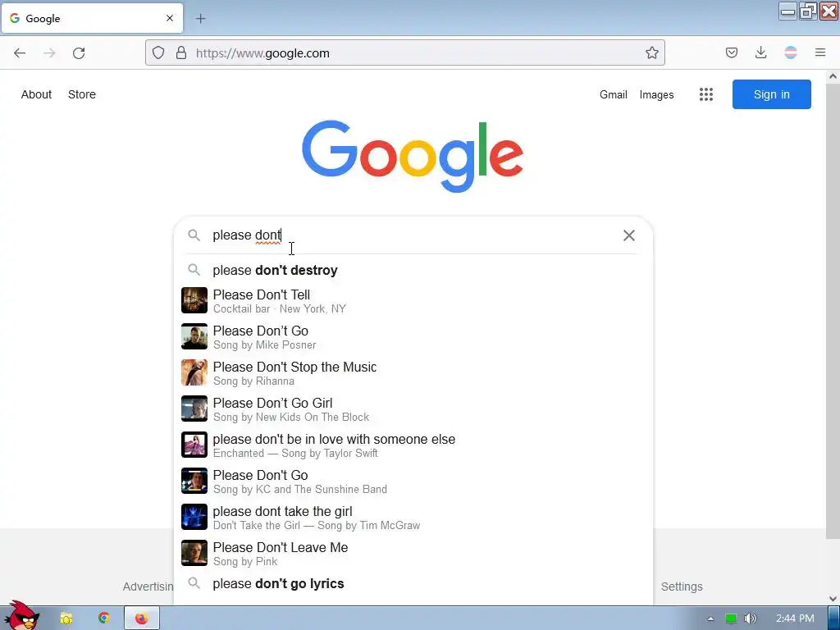Pick Please Don't Go by KC suggestion
This screenshot has height=630, width=840.
click(x=413, y=481)
